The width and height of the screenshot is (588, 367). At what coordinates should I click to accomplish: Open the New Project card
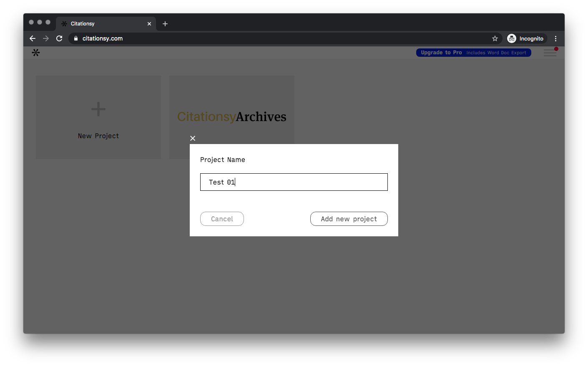point(98,117)
